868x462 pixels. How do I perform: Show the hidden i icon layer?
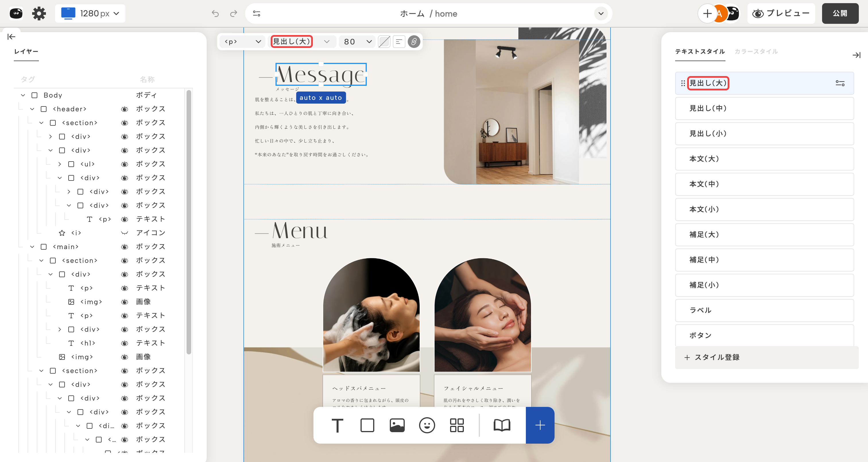[124, 233]
